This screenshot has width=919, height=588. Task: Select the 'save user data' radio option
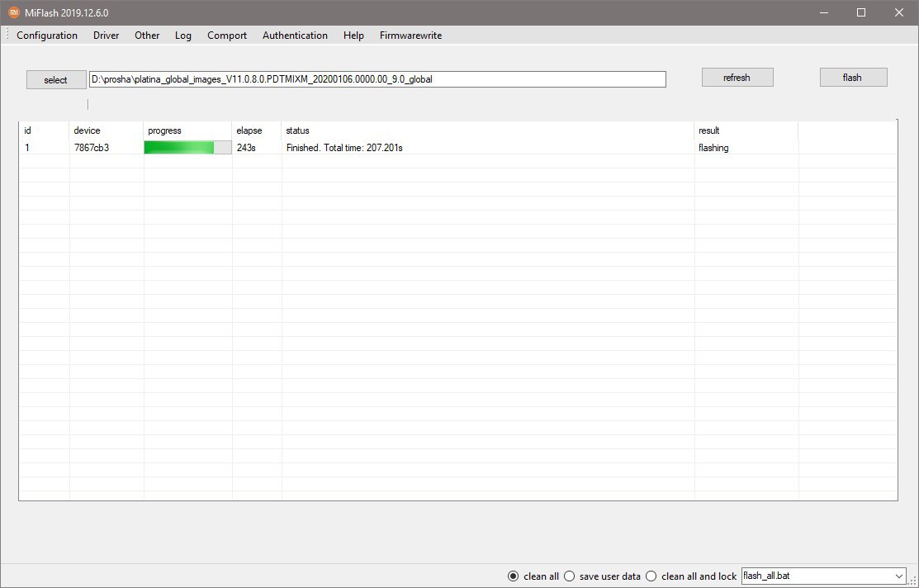click(602, 576)
